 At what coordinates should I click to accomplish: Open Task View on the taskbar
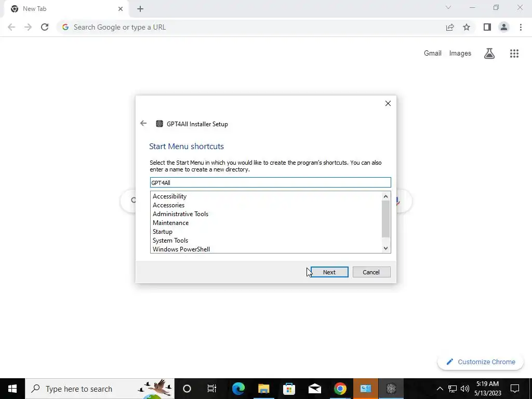(212, 389)
